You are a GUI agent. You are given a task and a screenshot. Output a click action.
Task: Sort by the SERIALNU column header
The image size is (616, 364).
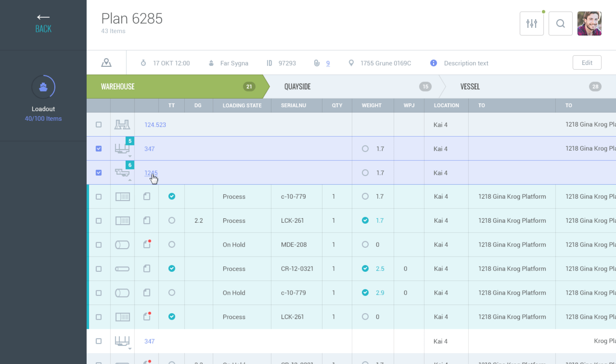[293, 105]
